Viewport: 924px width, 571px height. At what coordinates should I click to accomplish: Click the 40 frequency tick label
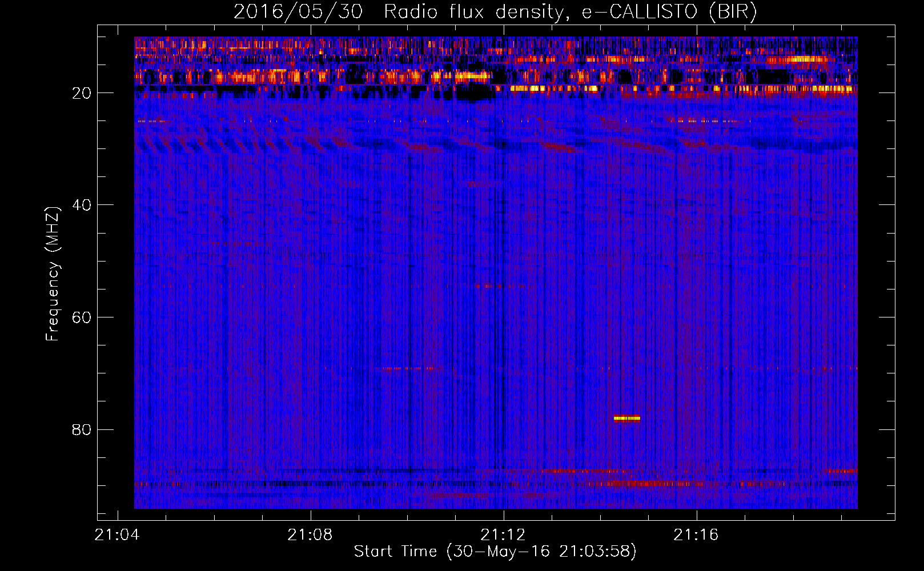click(x=82, y=205)
